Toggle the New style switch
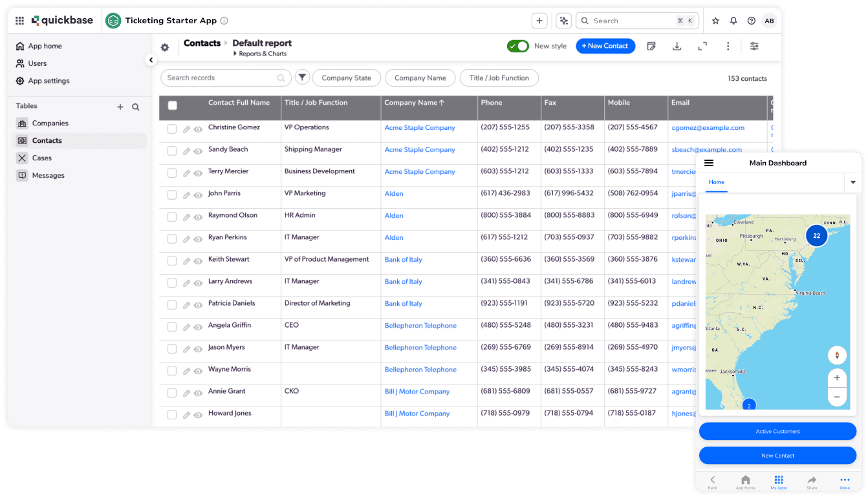This screenshot has width=868, height=497. tap(518, 46)
